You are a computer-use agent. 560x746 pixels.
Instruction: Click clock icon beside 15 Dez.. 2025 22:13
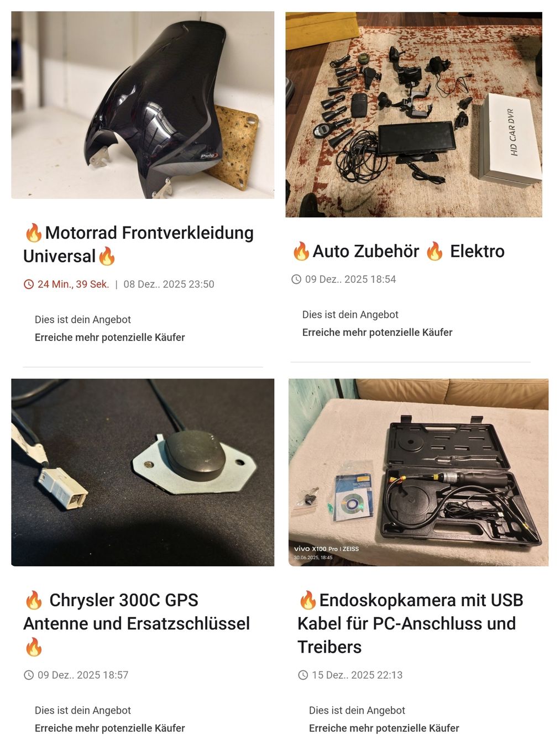[303, 675]
